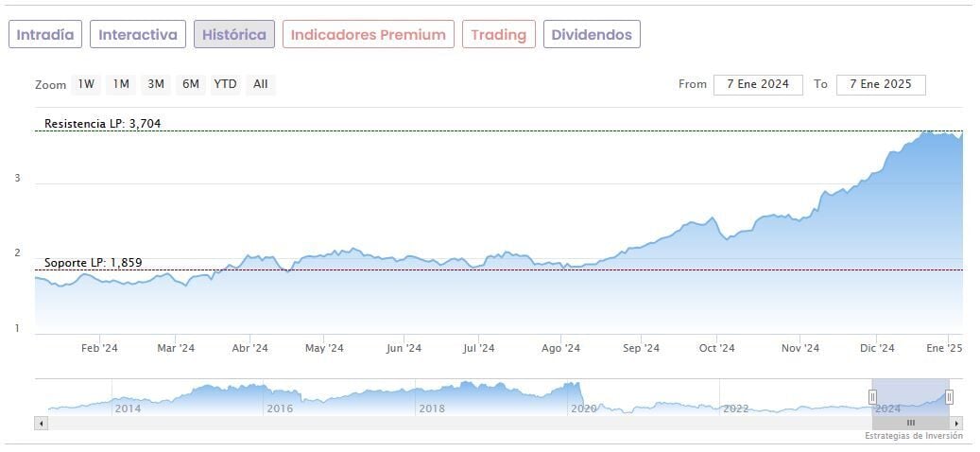
Task: Select the Histórica tab
Action: pos(234,35)
